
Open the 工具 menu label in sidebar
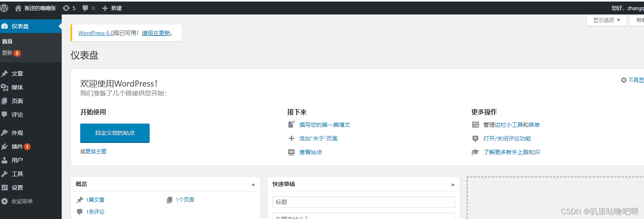17,174
